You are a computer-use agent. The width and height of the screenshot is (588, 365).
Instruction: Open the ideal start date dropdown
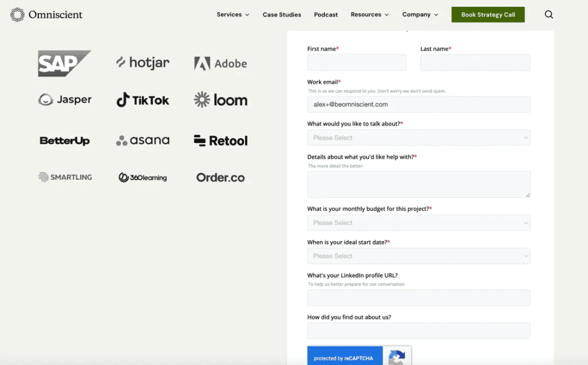[419, 256]
